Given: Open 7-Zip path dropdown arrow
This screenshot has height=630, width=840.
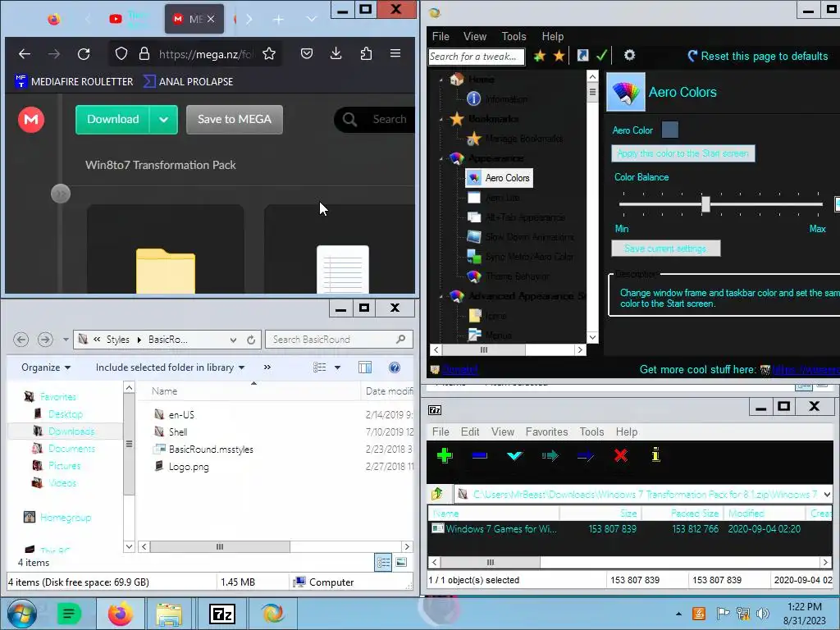Looking at the screenshot, I should click(x=827, y=494).
